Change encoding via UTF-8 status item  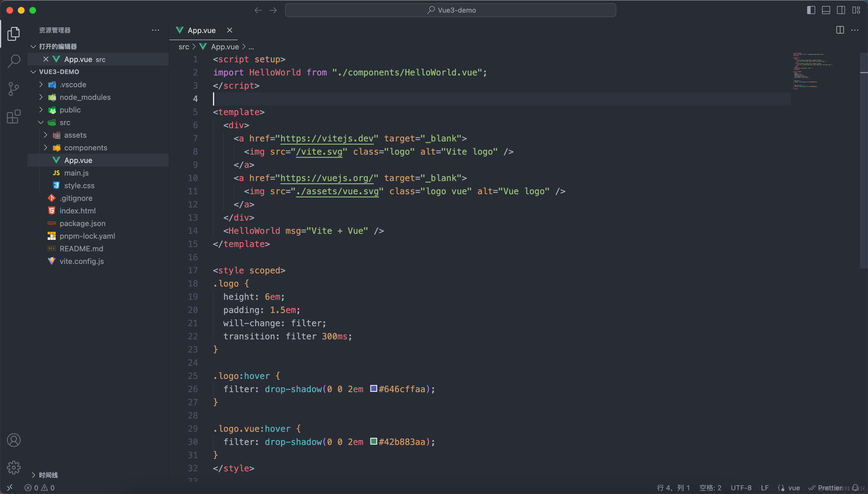(741, 488)
